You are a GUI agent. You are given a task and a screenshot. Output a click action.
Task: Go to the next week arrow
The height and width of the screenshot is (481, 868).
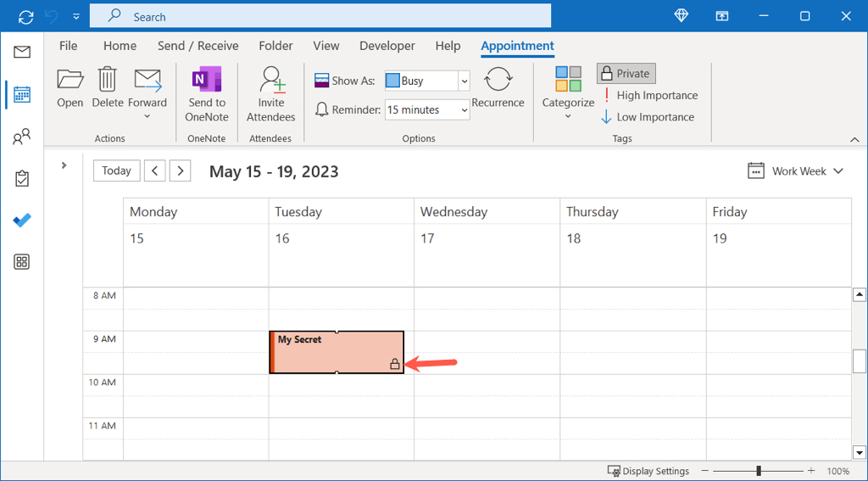pyautogui.click(x=180, y=171)
